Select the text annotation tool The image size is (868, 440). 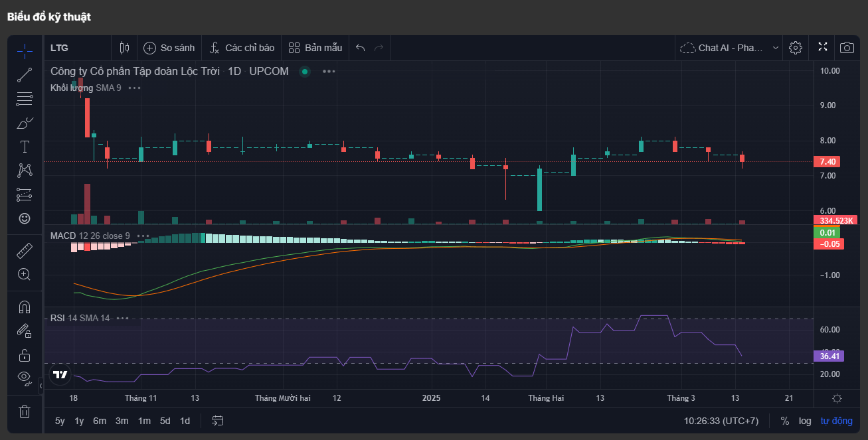pos(25,147)
